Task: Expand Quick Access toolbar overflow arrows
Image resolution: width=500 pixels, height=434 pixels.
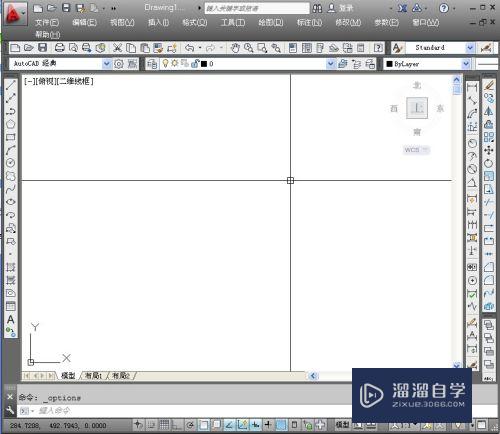Action: coord(114,8)
